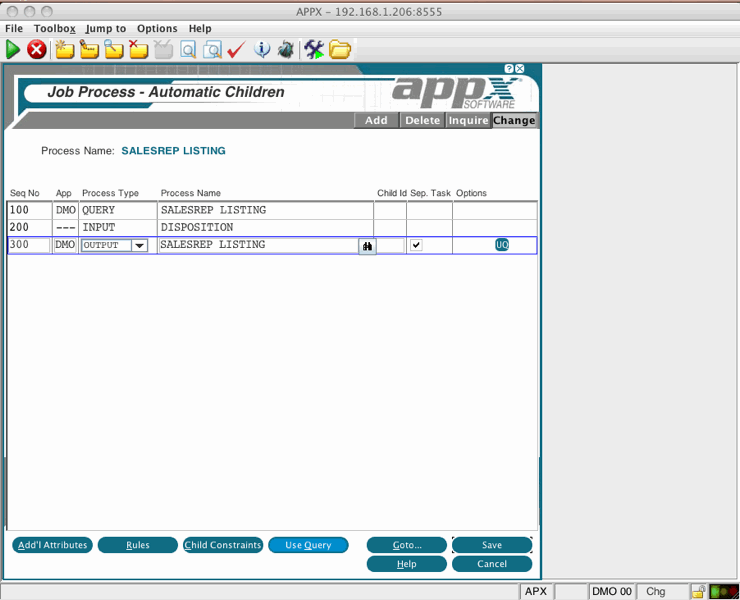
Task: Click the blue info icon in toolbar
Action: point(262,49)
